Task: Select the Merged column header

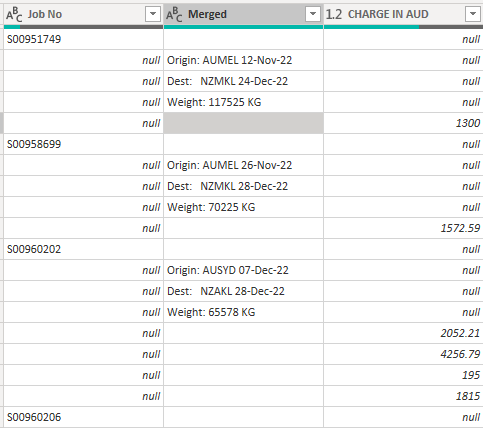Action: click(x=243, y=14)
